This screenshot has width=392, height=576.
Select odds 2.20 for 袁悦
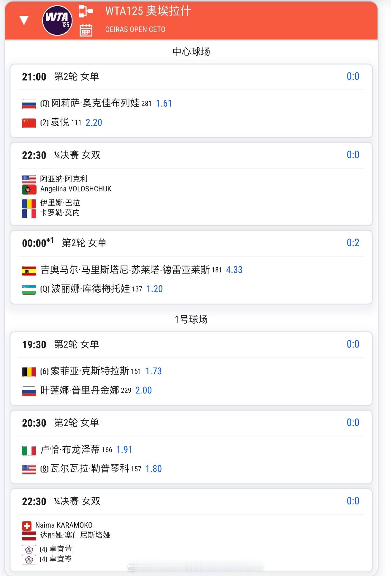[x=94, y=122]
